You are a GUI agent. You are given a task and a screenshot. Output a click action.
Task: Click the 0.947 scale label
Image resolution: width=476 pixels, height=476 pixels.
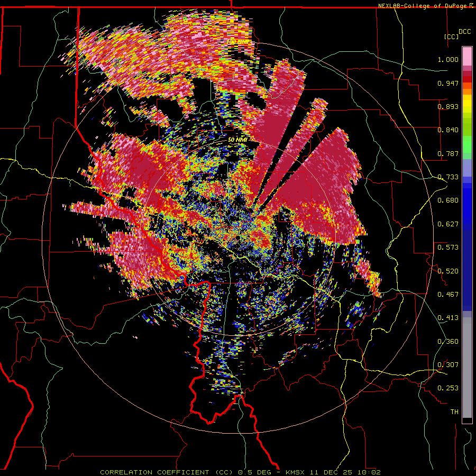[448, 83]
